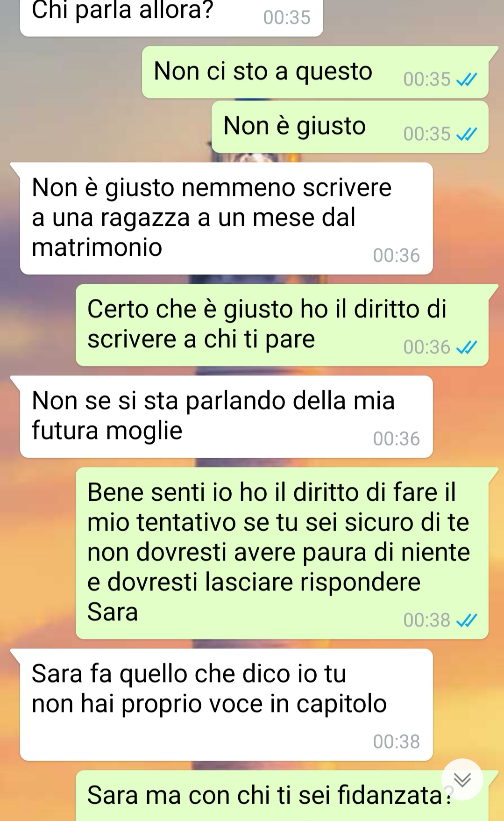
Task: Click read ticks on 'Bene senti io' message
Action: tap(466, 620)
